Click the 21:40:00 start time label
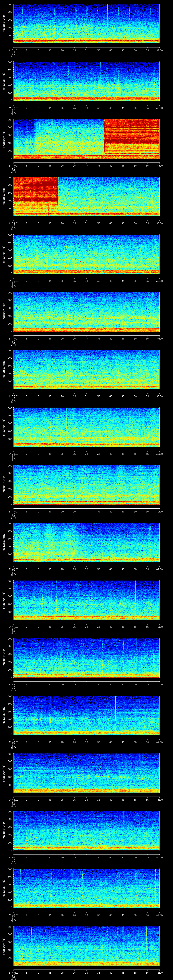This screenshot has width=173, height=980. point(13,569)
